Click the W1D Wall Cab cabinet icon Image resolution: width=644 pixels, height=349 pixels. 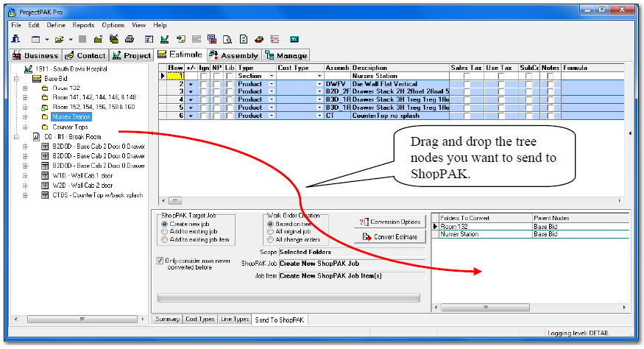45,175
